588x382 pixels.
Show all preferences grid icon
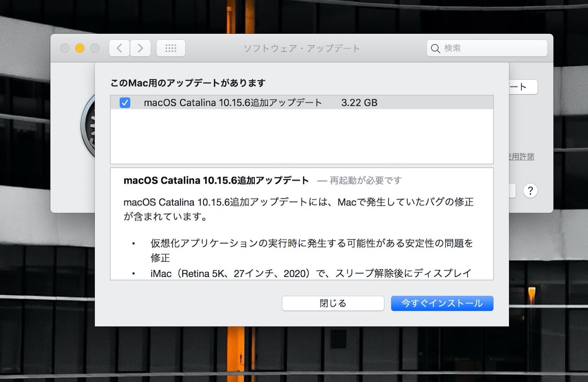point(171,48)
